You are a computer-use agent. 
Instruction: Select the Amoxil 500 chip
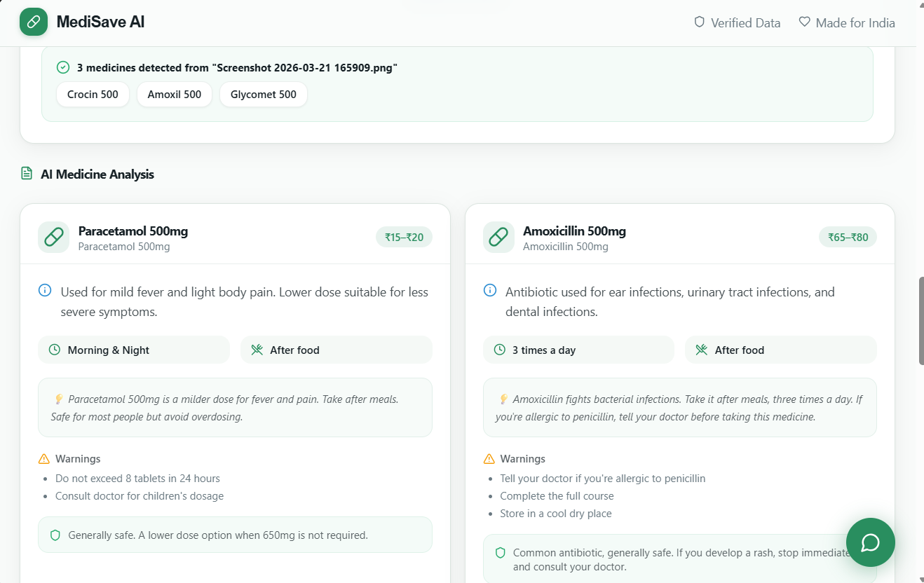tap(174, 95)
